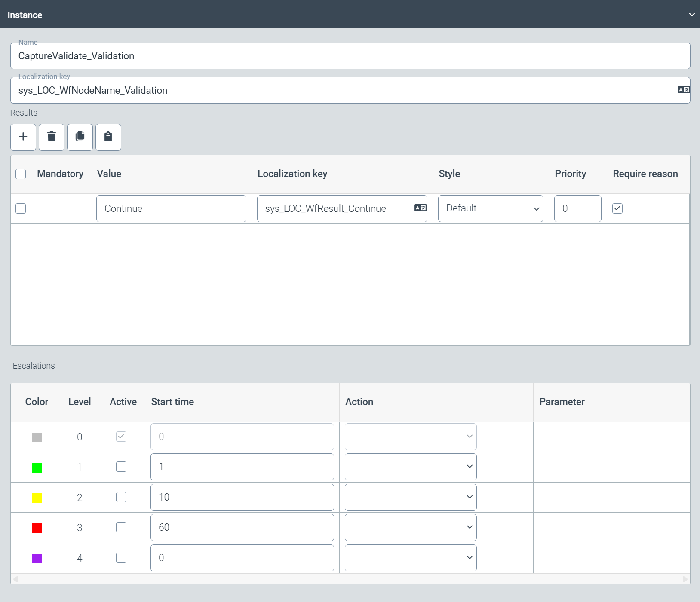The image size is (700, 602).
Task: Select all result rows via header checkbox
Action: (x=20, y=174)
